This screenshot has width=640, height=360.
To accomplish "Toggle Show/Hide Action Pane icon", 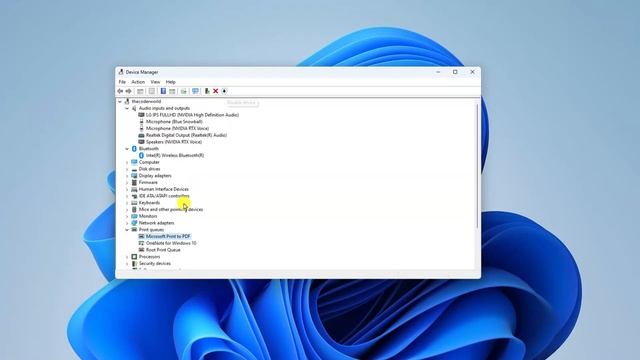I will coord(172,91).
